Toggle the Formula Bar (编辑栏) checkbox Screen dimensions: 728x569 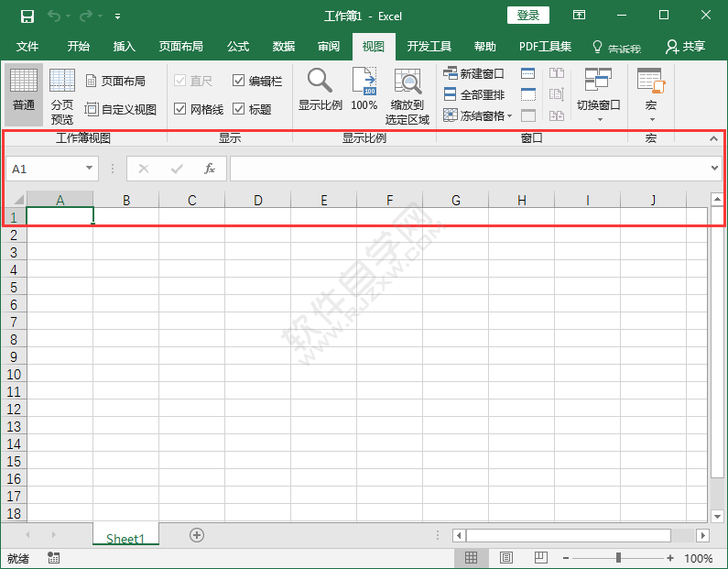coord(239,81)
